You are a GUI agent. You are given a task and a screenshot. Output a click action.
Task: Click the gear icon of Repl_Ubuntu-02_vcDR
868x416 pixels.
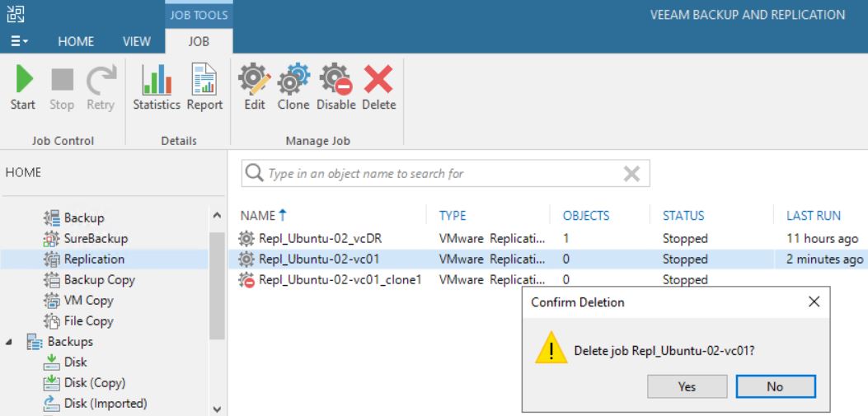pyautogui.click(x=246, y=239)
